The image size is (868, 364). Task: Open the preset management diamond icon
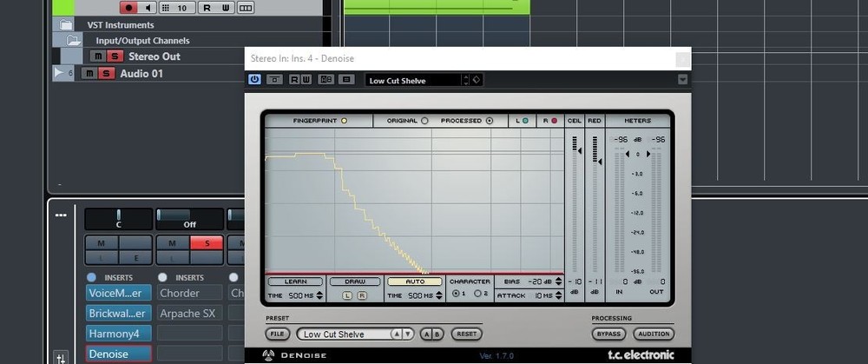pyautogui.click(x=477, y=80)
